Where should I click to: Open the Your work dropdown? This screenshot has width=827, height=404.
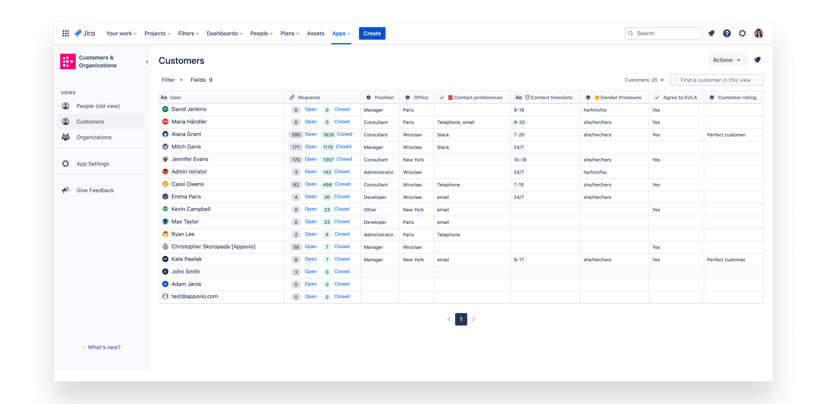click(x=121, y=33)
